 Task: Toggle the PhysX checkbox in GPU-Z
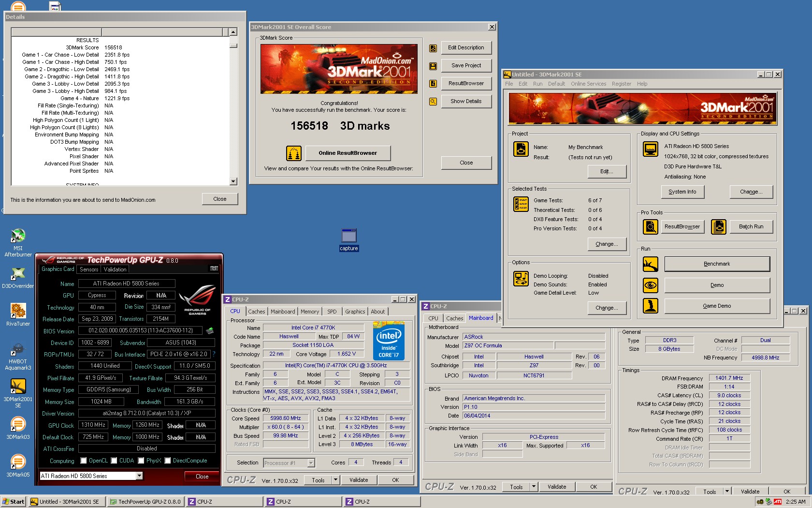141,461
